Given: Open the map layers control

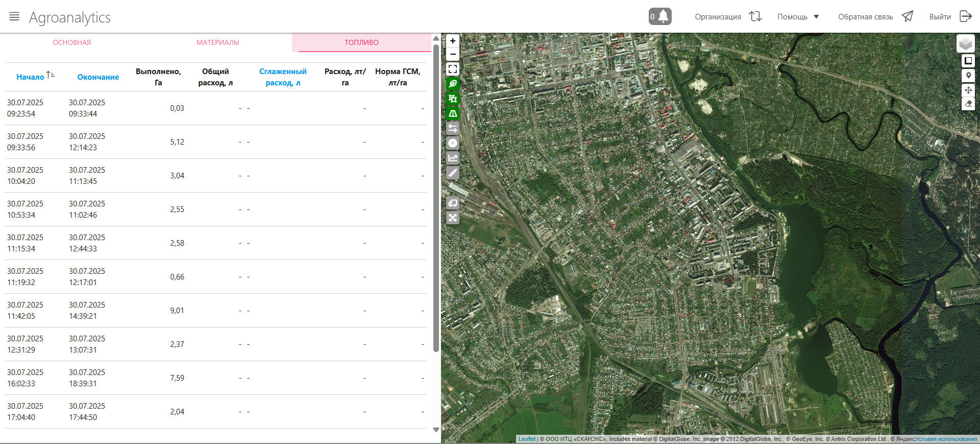Looking at the screenshot, I should (x=965, y=44).
